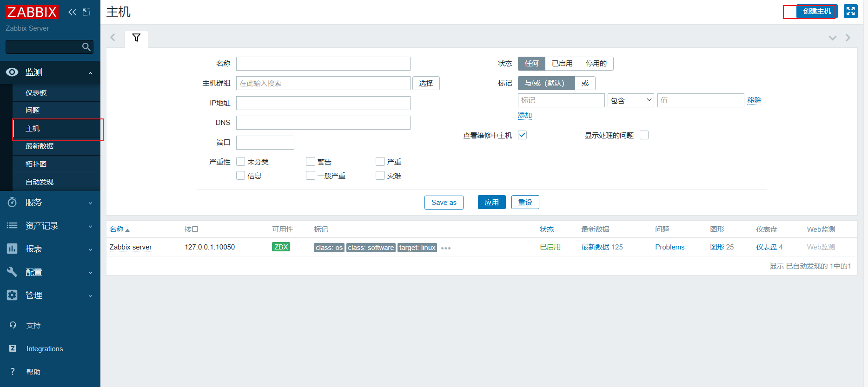Viewport: 868px width, 387px height.
Task: Click the 名称 filter input field
Action: tap(323, 64)
